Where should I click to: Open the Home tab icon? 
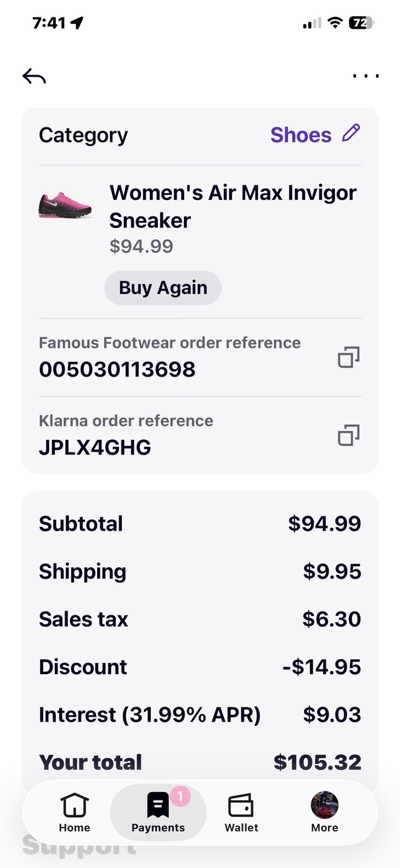[74, 805]
